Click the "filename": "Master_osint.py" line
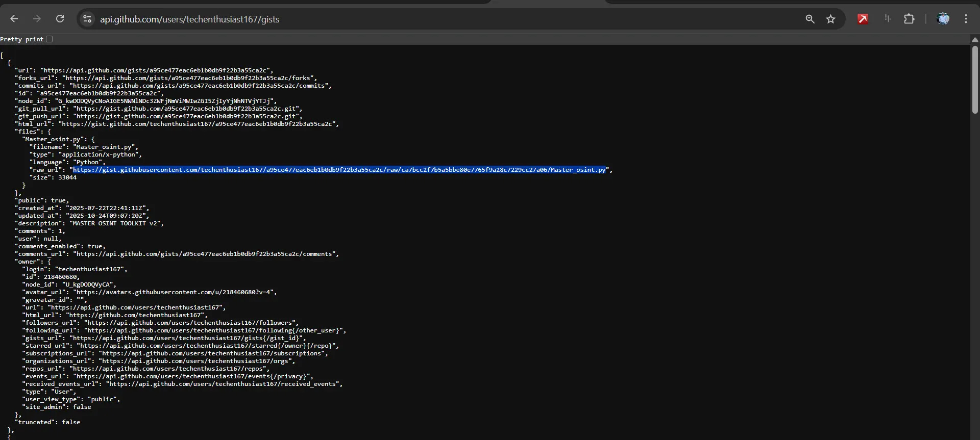Screen dimensions: 980x440 point(84,147)
